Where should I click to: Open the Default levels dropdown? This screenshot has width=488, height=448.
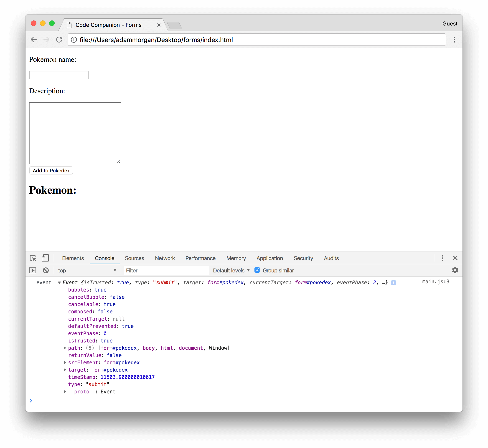[231, 270]
